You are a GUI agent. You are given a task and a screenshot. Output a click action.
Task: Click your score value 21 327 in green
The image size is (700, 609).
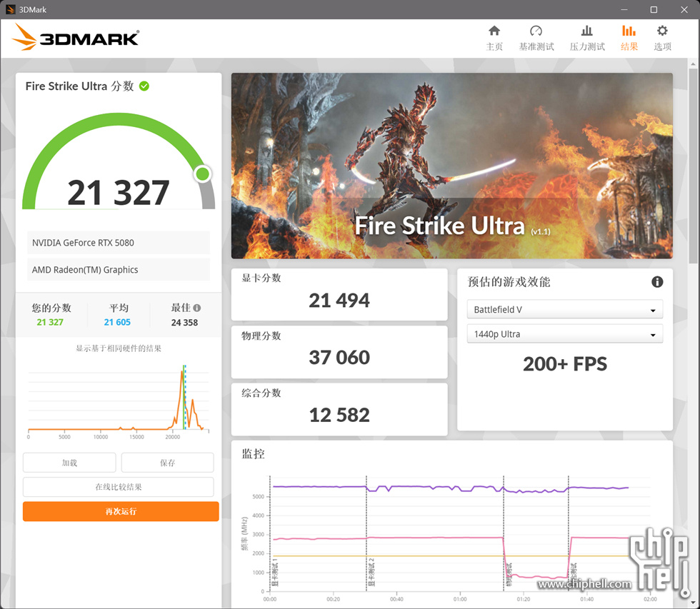50,322
